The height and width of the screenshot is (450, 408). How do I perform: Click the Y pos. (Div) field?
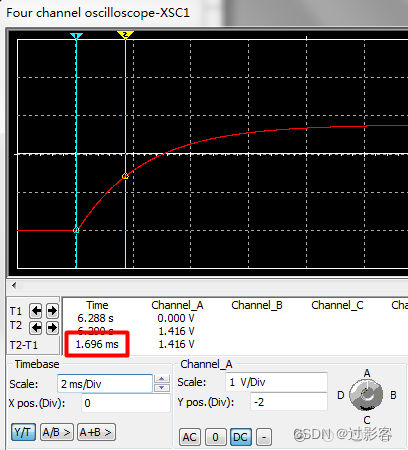(289, 402)
